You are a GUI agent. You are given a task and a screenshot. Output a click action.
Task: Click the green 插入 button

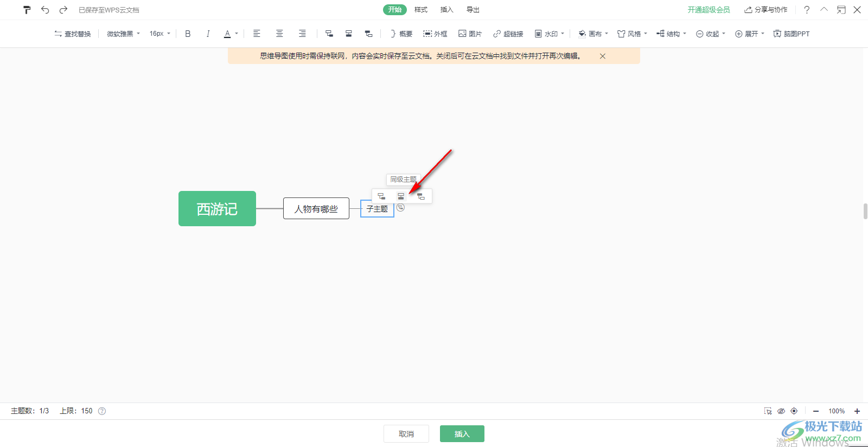pos(462,433)
